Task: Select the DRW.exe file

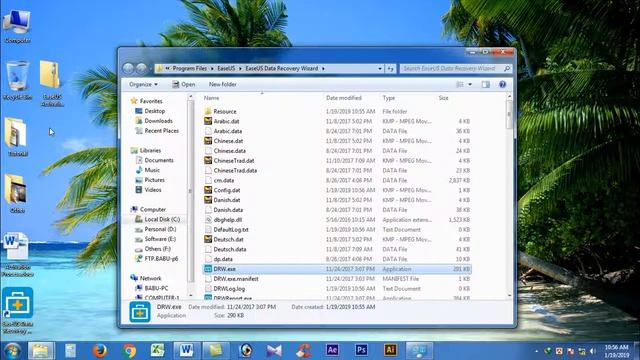Action: tap(337, 269)
